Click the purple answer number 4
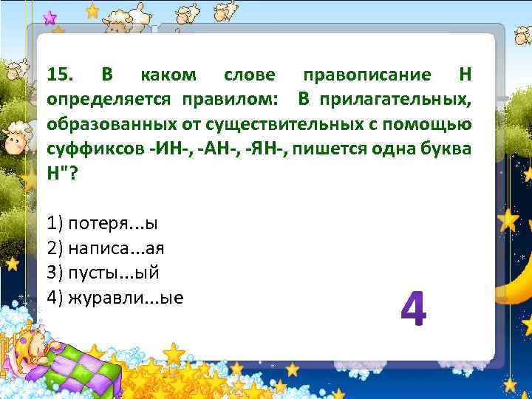Image resolution: width=532 pixels, height=399 pixels. 414,309
